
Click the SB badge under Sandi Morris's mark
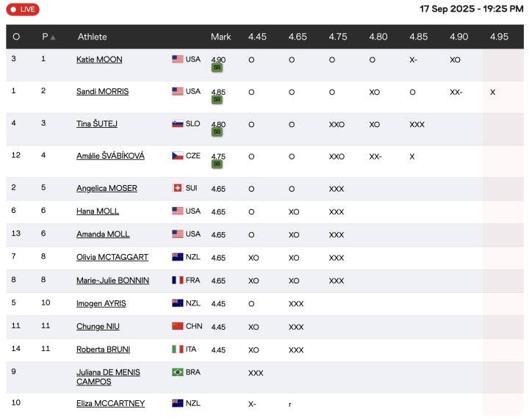coord(217,100)
